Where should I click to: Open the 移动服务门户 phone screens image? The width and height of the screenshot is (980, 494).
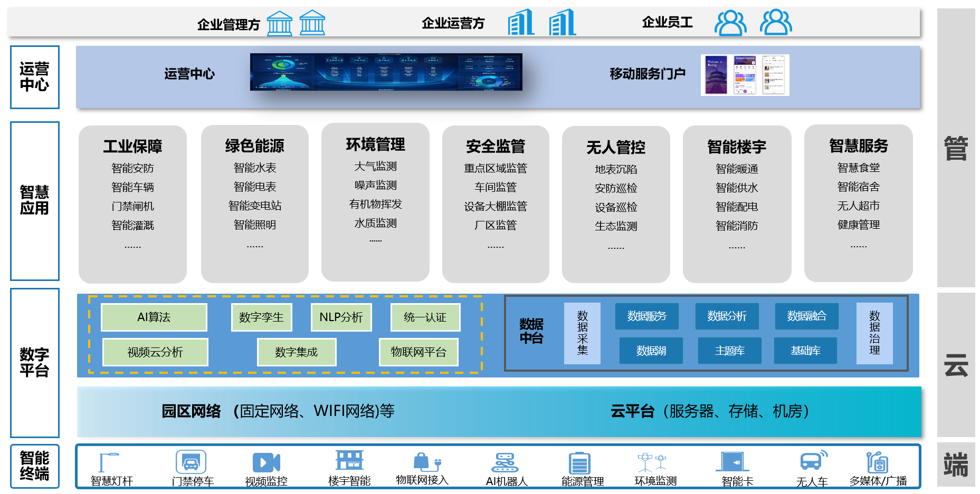[x=745, y=75]
